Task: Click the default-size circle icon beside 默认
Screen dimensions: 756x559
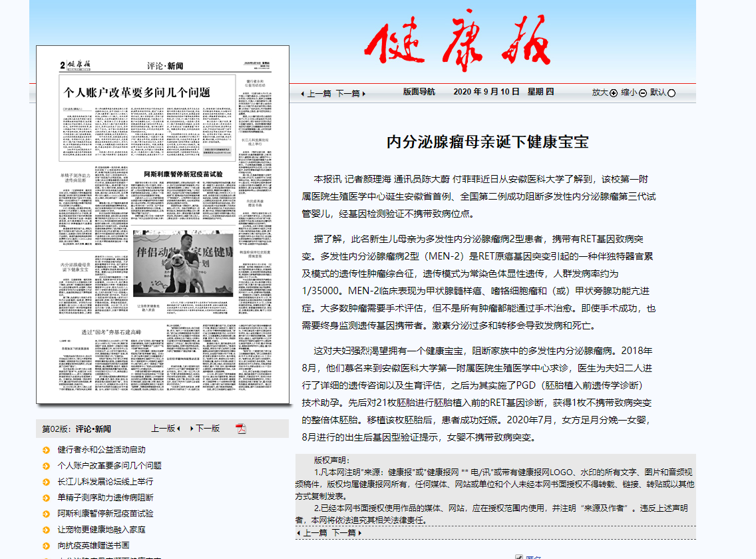Action: (671, 93)
